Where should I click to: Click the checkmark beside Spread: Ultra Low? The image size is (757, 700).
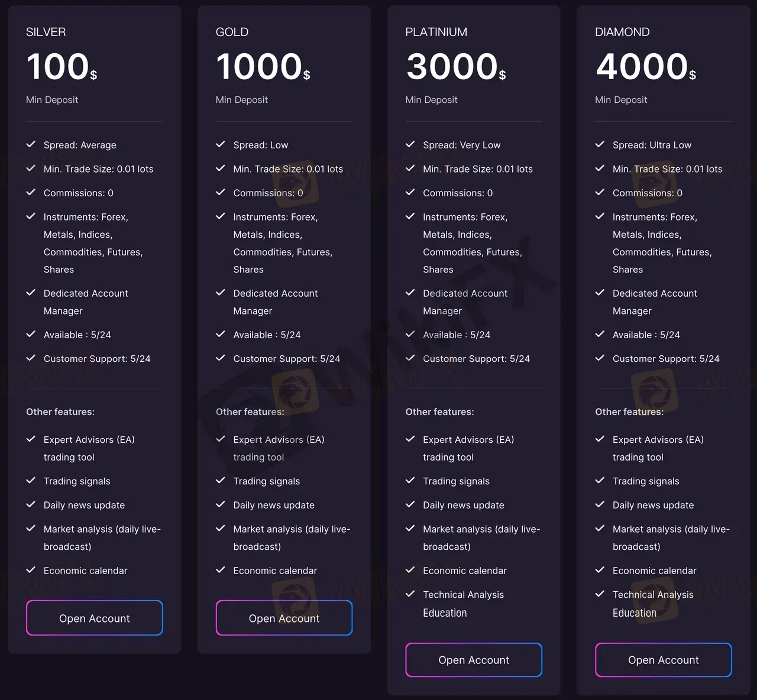(600, 144)
